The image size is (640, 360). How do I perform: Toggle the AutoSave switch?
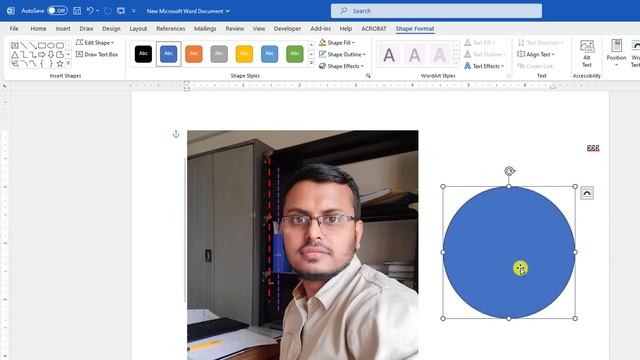click(x=57, y=11)
